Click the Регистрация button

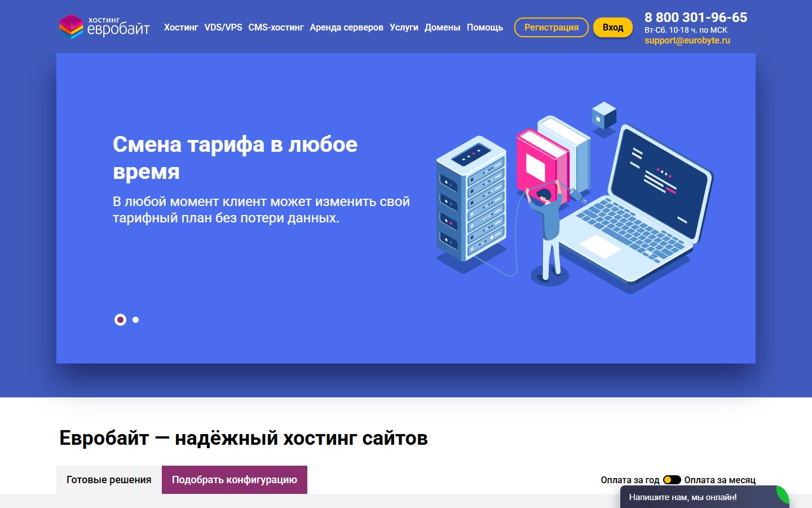[x=551, y=27]
